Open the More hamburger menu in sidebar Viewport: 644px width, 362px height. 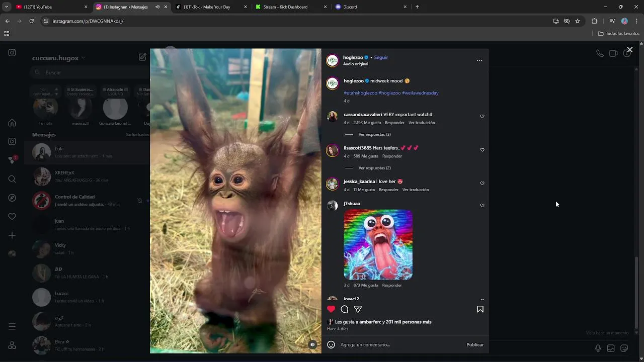12,327
